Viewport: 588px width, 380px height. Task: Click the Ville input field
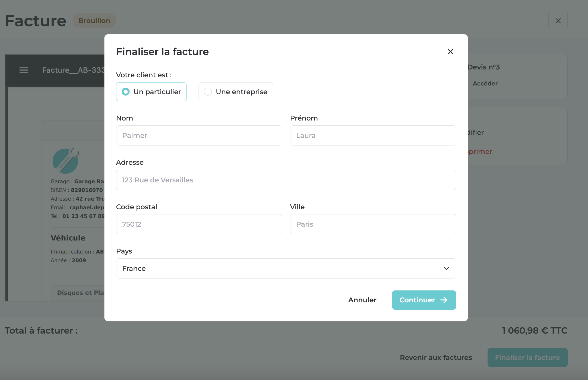pos(373,224)
